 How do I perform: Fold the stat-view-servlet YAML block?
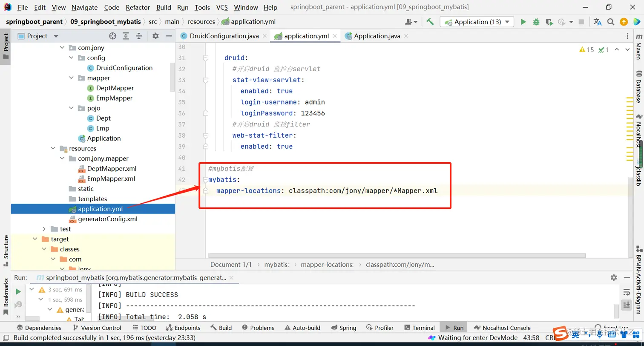tap(205, 80)
